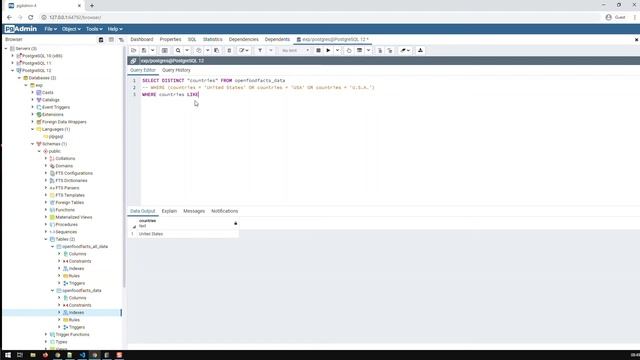
Task: Click the Commit toolbar icon
Action: pyautogui.click(x=380, y=51)
